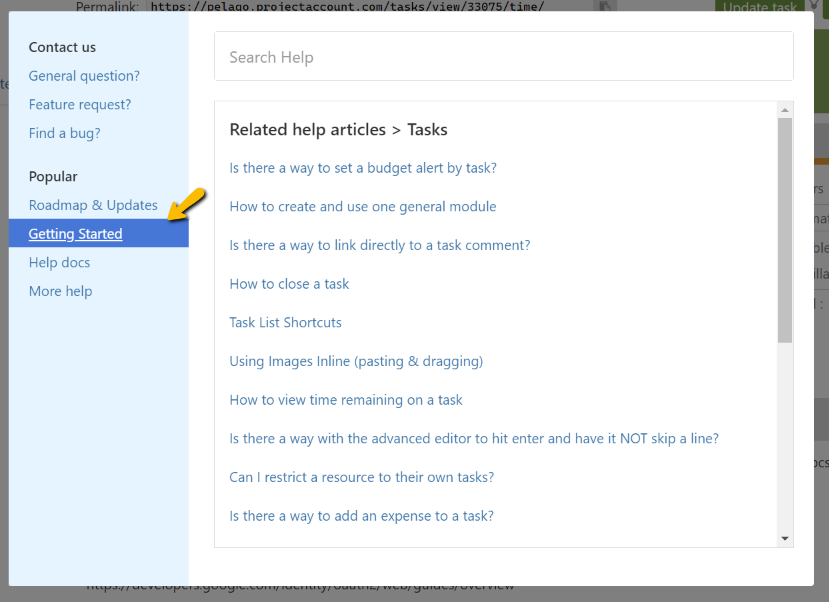The height and width of the screenshot is (602, 829).
Task: Open the General question? link
Action: (x=83, y=75)
